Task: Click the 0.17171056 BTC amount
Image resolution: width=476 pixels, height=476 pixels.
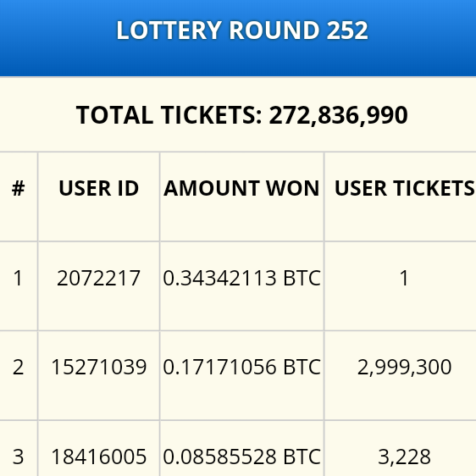Action: coord(241,367)
